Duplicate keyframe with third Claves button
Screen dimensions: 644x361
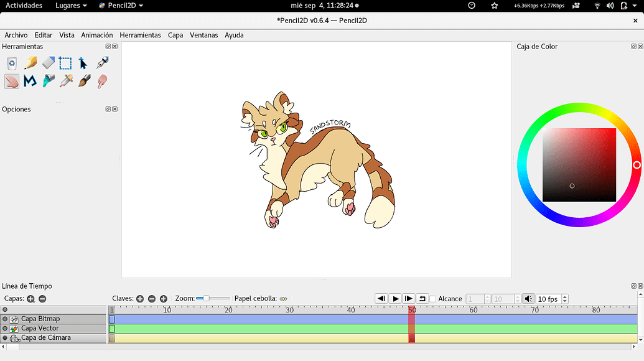[164, 299]
